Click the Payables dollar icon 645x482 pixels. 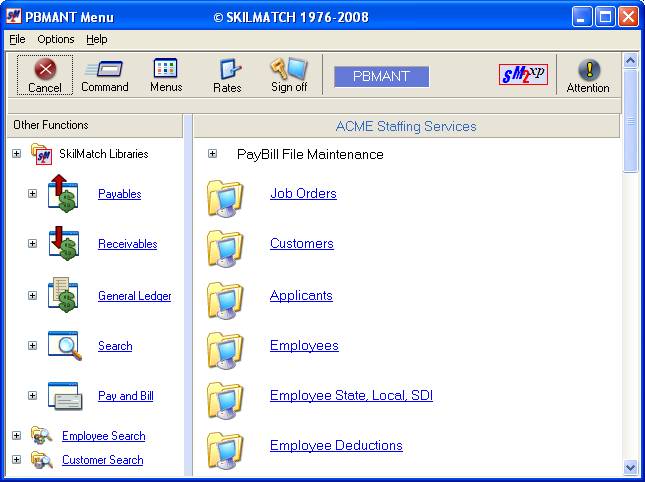63,193
